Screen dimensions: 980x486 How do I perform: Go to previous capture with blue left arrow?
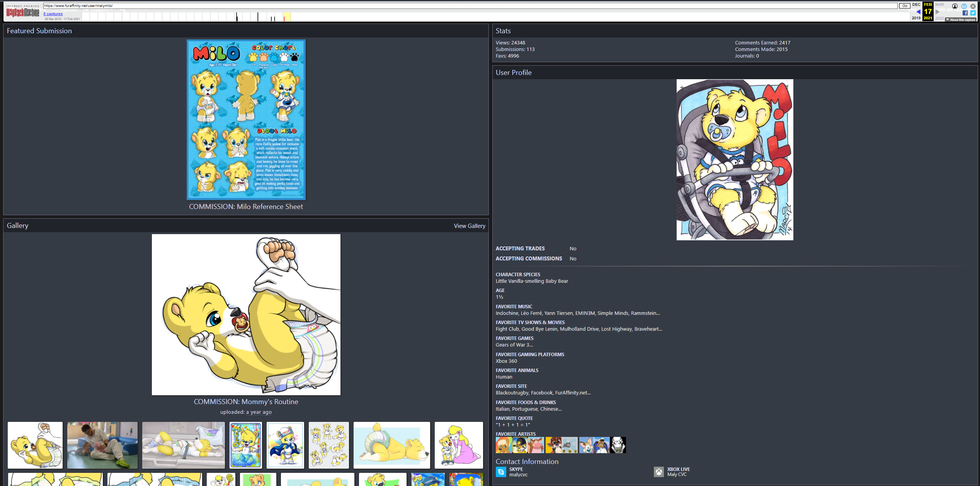919,12
